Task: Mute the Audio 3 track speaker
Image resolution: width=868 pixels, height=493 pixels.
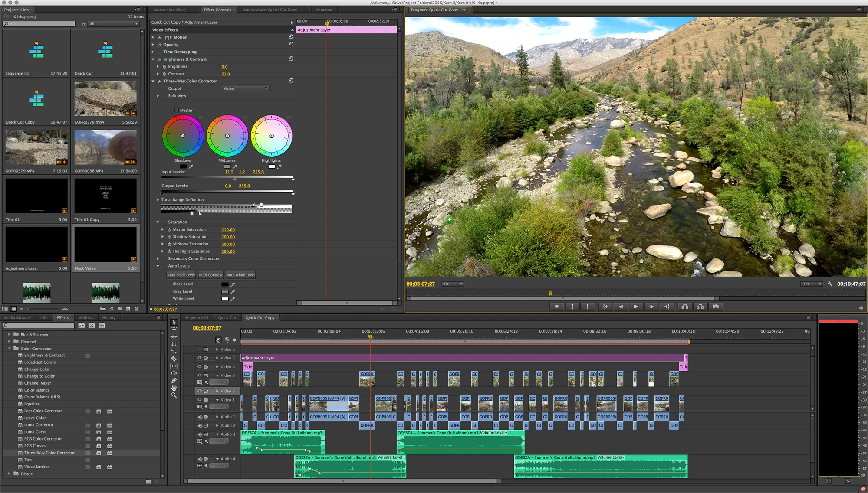Action: pyautogui.click(x=200, y=434)
